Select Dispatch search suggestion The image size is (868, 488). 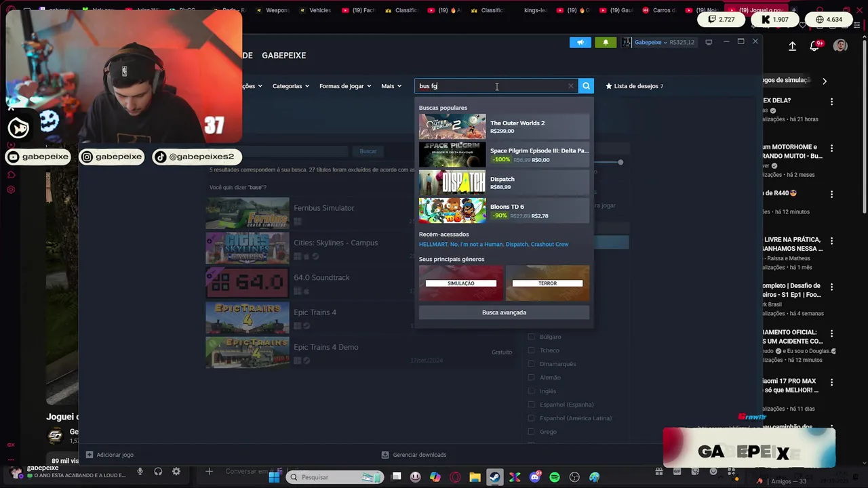(504, 182)
